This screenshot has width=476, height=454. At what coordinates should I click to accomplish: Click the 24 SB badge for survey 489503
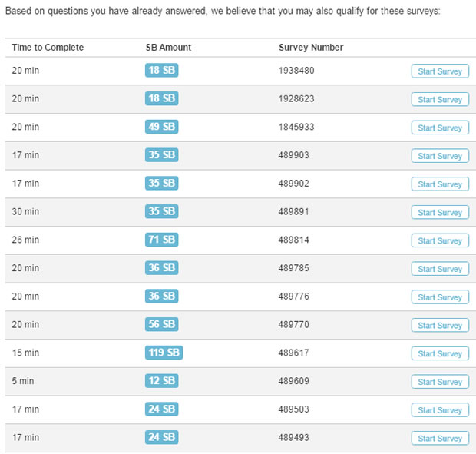[x=161, y=409]
